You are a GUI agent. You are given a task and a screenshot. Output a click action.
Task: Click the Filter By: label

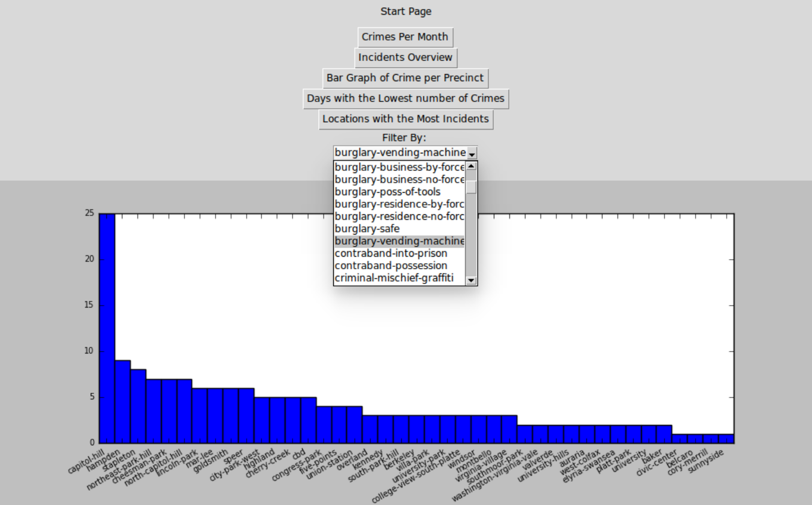(x=404, y=138)
